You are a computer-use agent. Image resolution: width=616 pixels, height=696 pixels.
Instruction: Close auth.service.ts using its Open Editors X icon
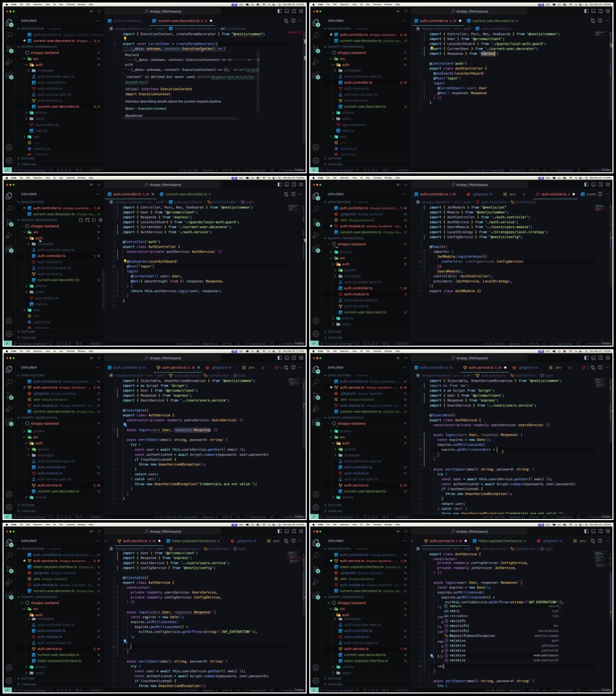(24, 387)
